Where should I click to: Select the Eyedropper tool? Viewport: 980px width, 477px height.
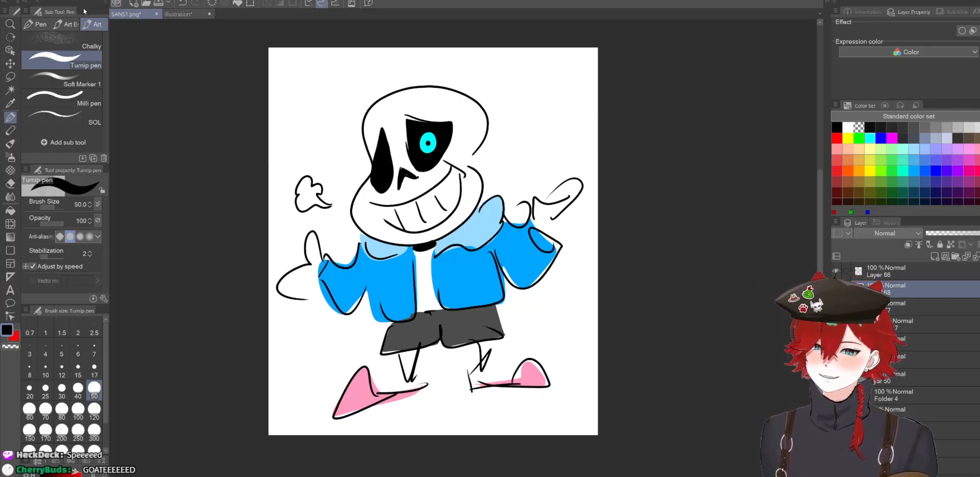[x=10, y=103]
